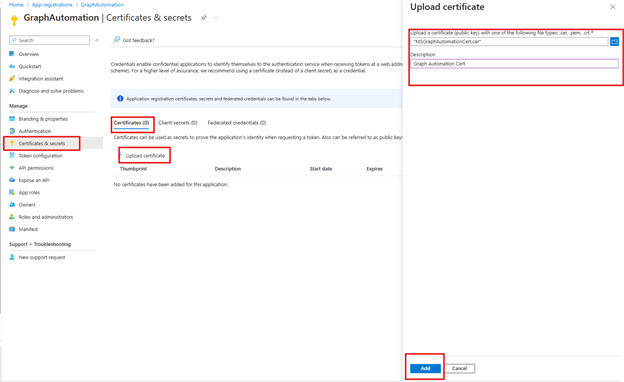Click the feedback person icon

[117, 40]
